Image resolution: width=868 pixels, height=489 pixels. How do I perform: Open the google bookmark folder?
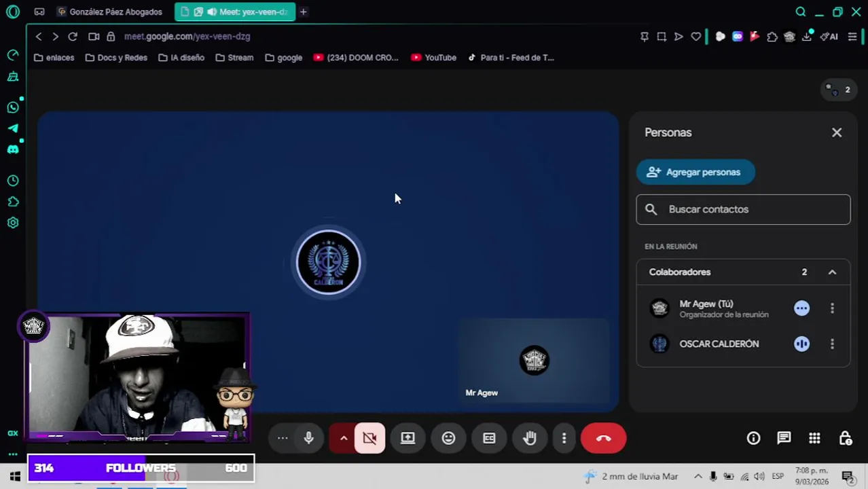coord(284,58)
